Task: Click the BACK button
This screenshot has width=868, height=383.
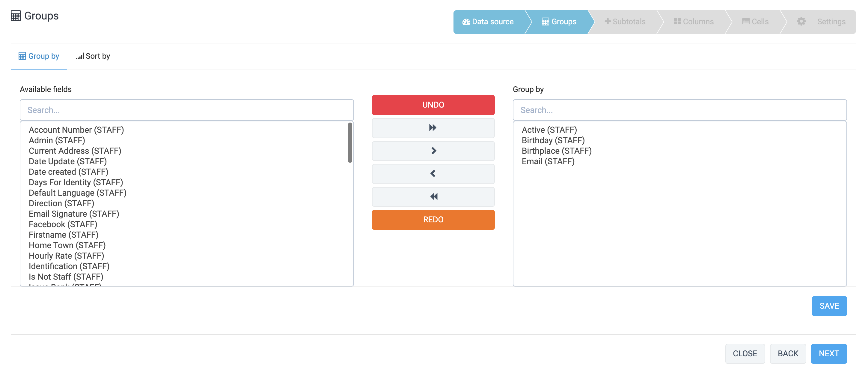Action: [x=787, y=353]
